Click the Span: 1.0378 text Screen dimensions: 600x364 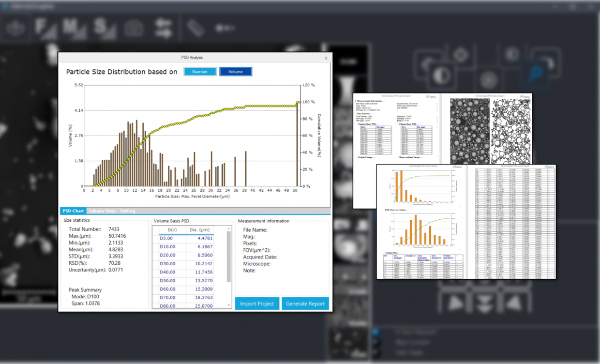[85, 303]
